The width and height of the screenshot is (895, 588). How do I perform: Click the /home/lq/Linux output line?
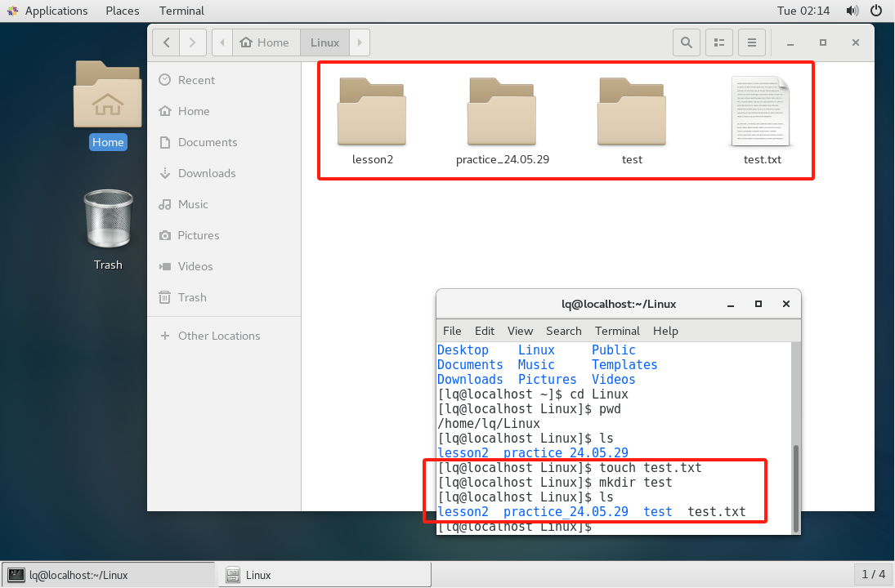click(489, 424)
